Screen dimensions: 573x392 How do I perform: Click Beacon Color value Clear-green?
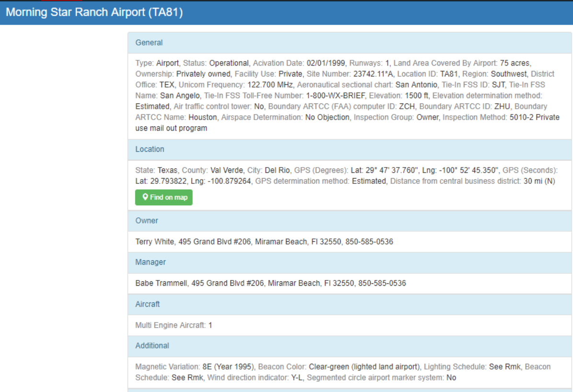[329, 367]
